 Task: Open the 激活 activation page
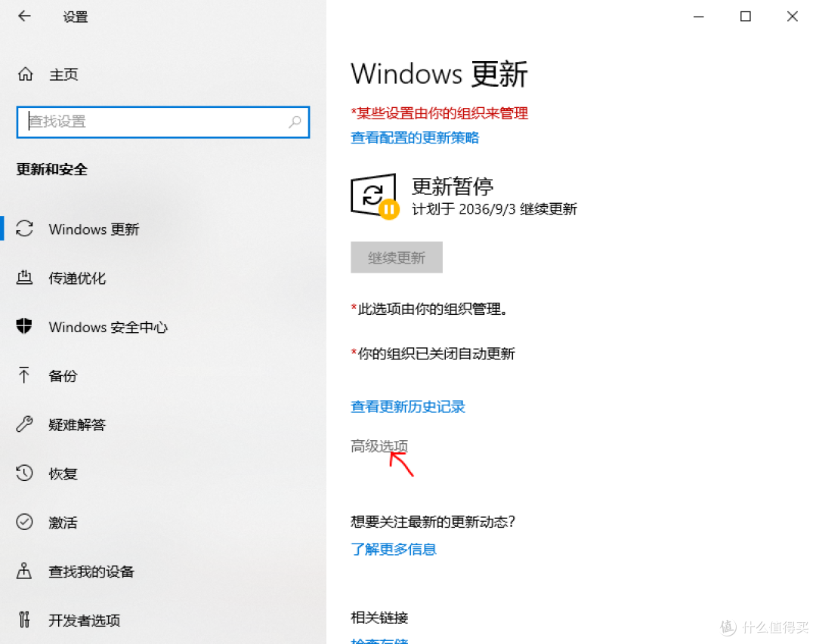tap(63, 522)
